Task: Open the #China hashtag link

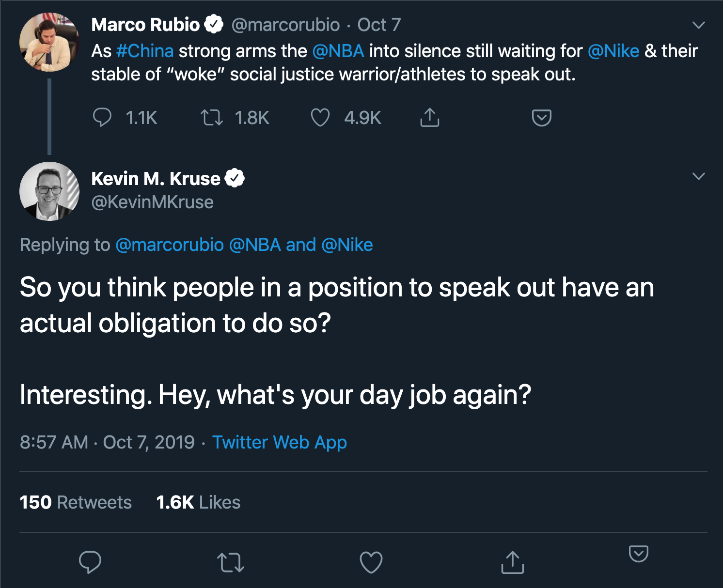Action: tap(145, 51)
